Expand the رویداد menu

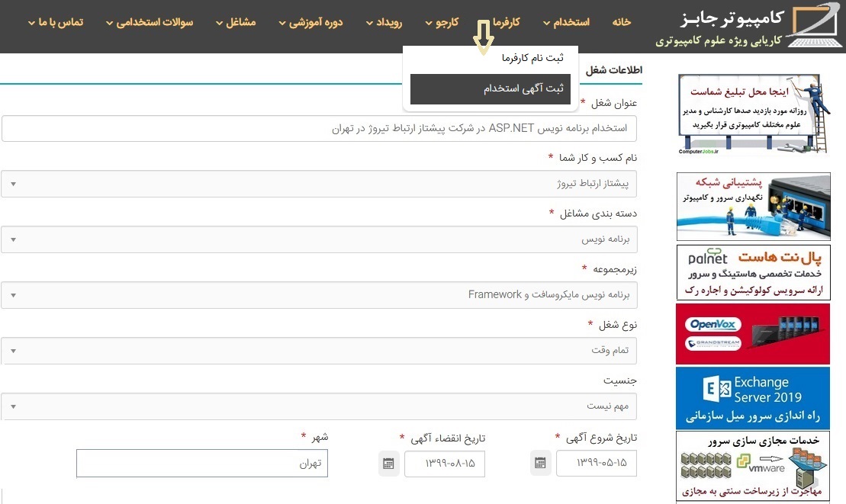point(384,22)
